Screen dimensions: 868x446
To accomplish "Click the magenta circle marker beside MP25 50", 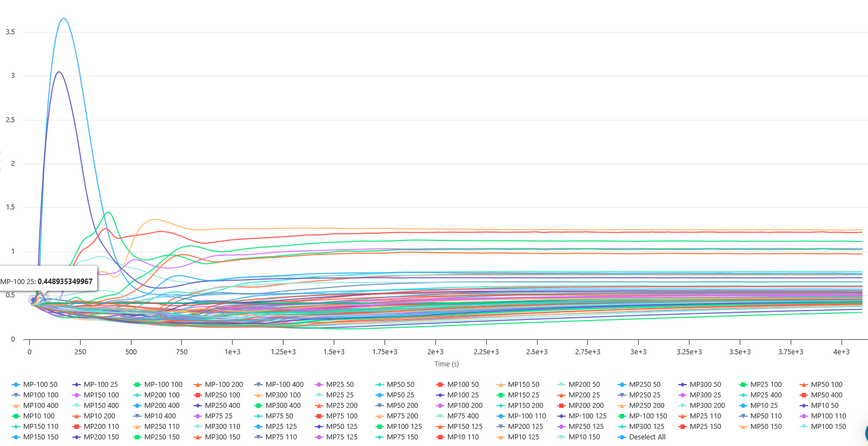I will pos(319,385).
